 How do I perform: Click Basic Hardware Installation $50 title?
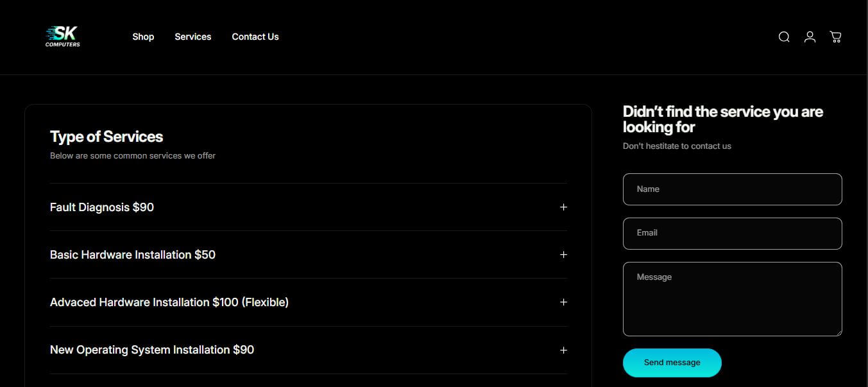tap(133, 255)
